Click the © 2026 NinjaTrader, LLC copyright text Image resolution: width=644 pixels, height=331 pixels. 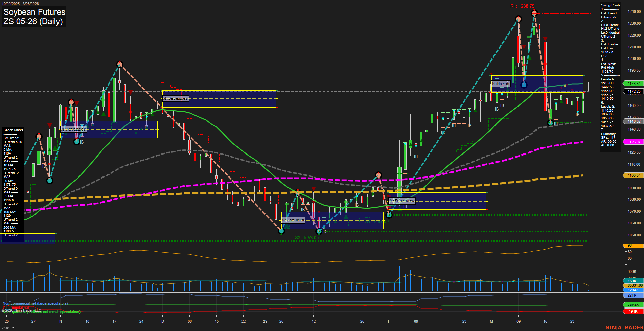(x=21, y=310)
